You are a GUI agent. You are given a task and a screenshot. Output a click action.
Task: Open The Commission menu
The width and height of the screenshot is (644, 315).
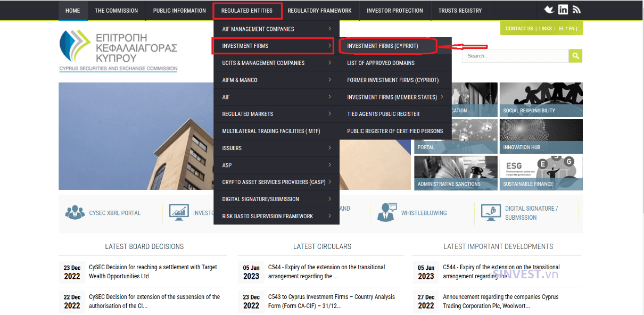[116, 11]
